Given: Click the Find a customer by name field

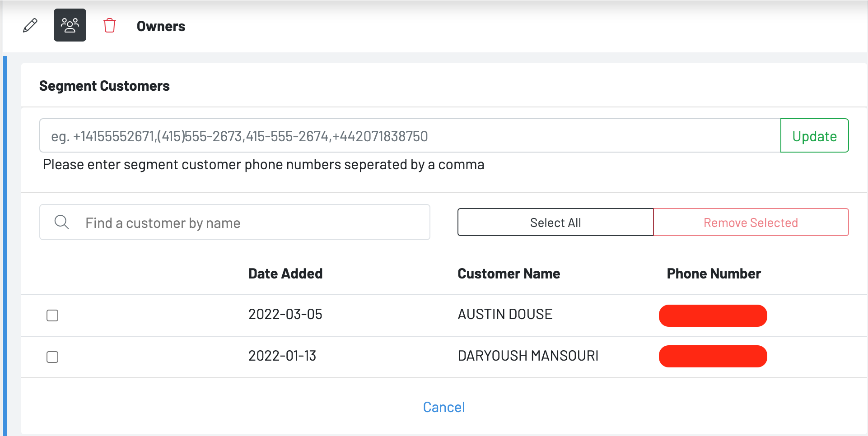Looking at the screenshot, I should (x=253, y=223).
